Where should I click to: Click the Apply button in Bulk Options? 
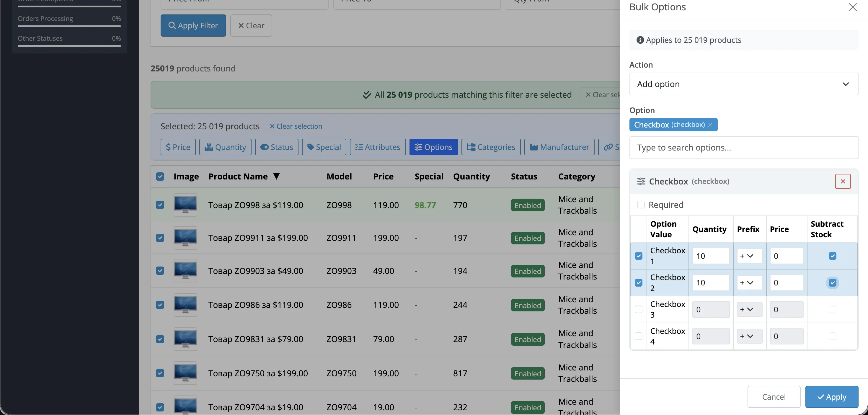pyautogui.click(x=832, y=397)
